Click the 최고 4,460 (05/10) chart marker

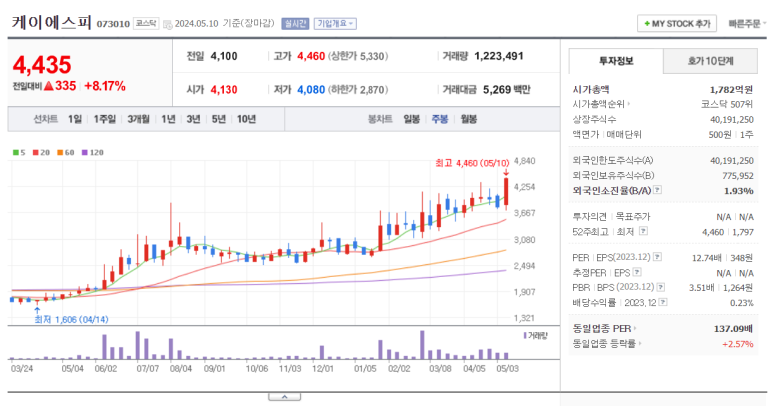[x=472, y=163]
